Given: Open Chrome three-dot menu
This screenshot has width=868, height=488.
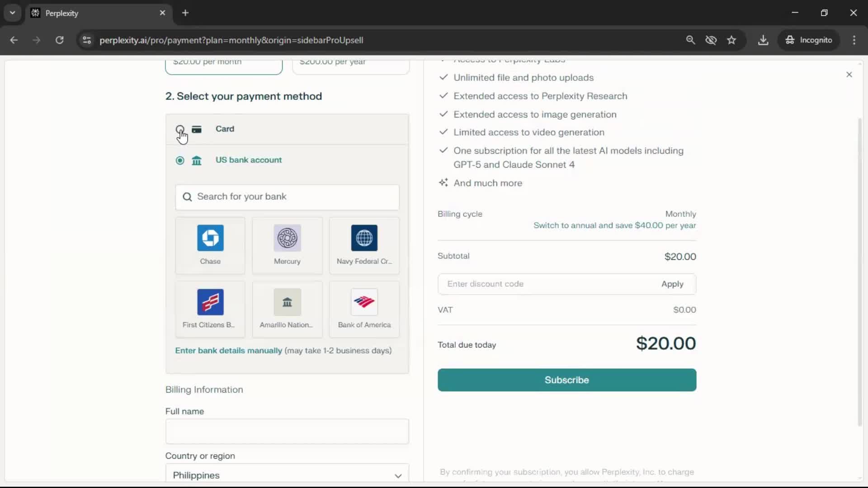Looking at the screenshot, I should 854,40.
